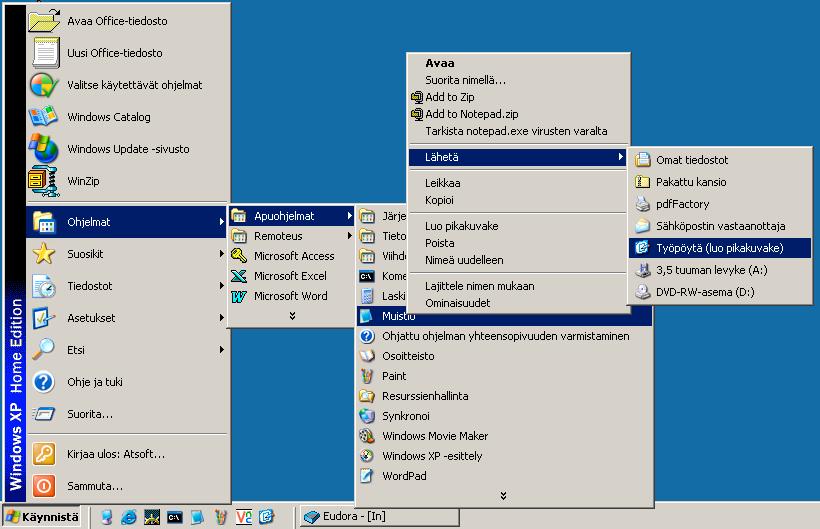
Task: Select Tarkista notepad.exe virusten varalta
Action: point(516,131)
